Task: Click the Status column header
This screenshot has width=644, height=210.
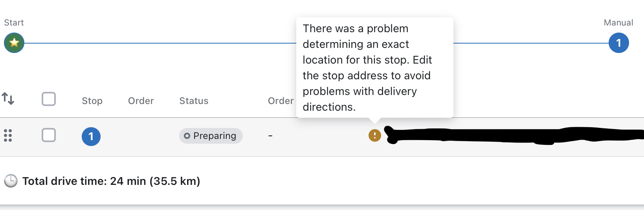Action: (194, 101)
